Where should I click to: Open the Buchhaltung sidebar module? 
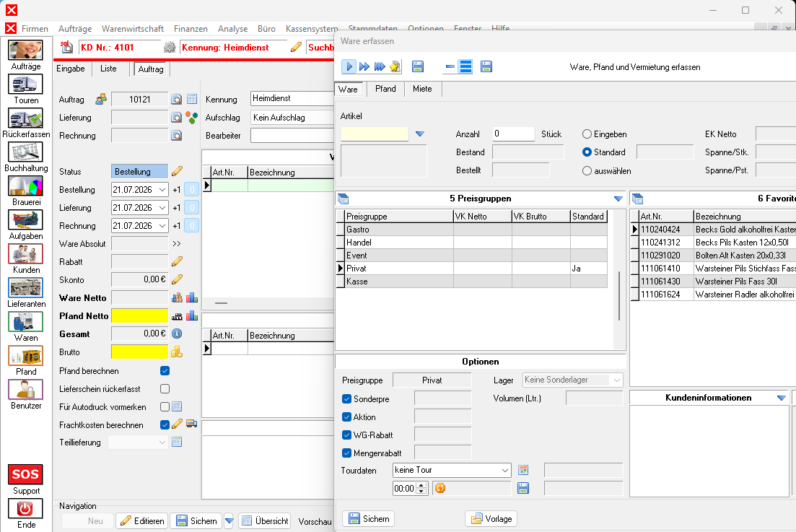pos(25,152)
